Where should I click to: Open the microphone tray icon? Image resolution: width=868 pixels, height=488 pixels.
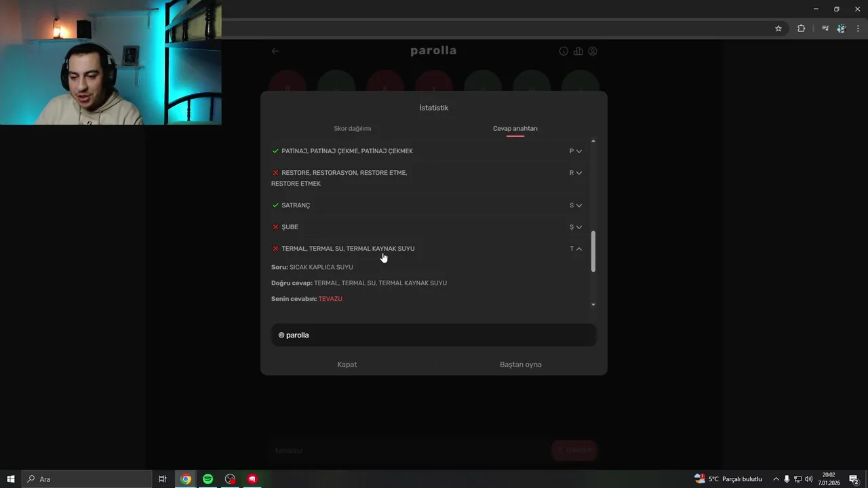click(x=787, y=479)
